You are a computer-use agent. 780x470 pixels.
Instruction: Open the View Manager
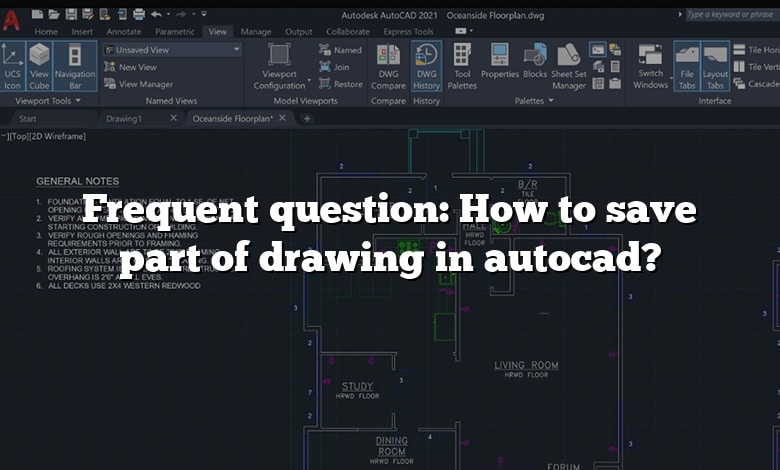138,84
